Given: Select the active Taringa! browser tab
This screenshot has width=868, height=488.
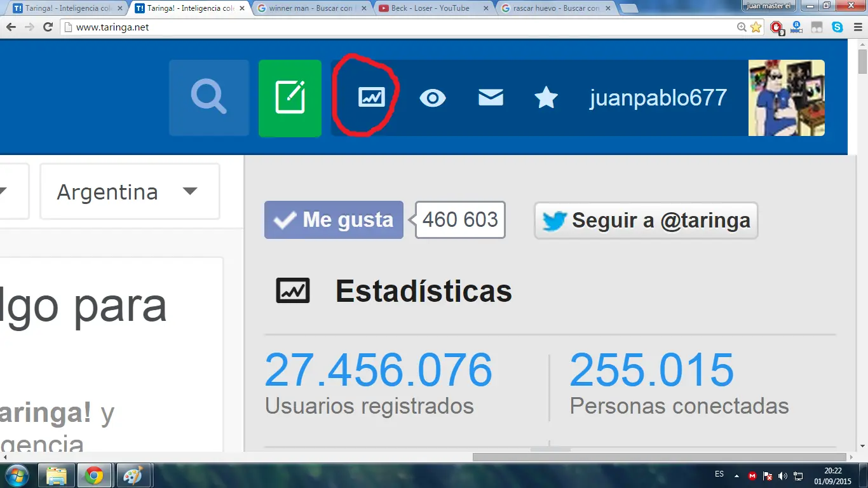Looking at the screenshot, I should (189, 8).
